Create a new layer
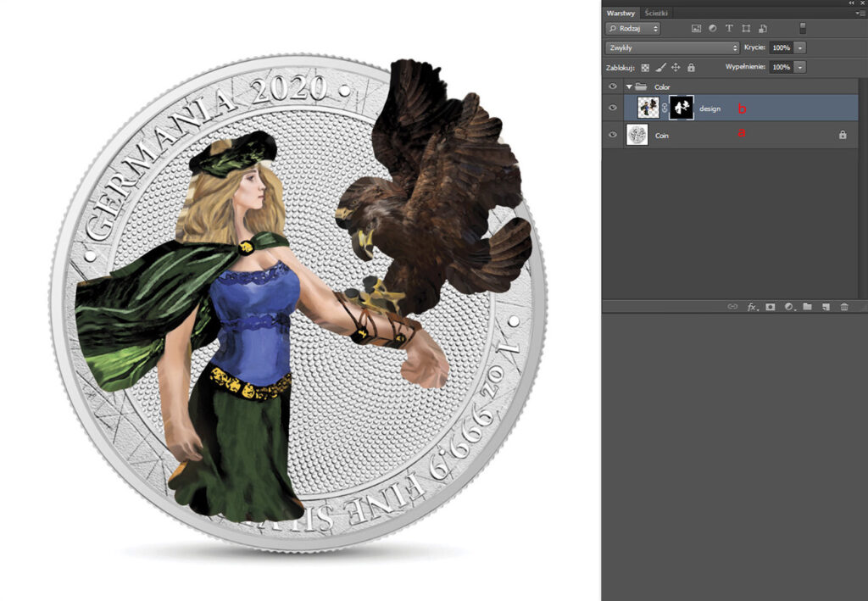Viewport: 868px width, 601px height. (x=826, y=307)
